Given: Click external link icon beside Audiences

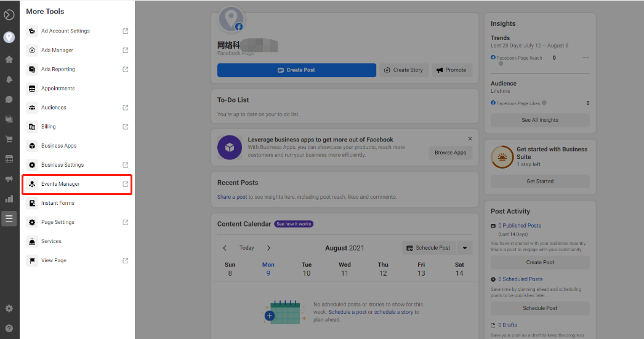Looking at the screenshot, I should (125, 108).
